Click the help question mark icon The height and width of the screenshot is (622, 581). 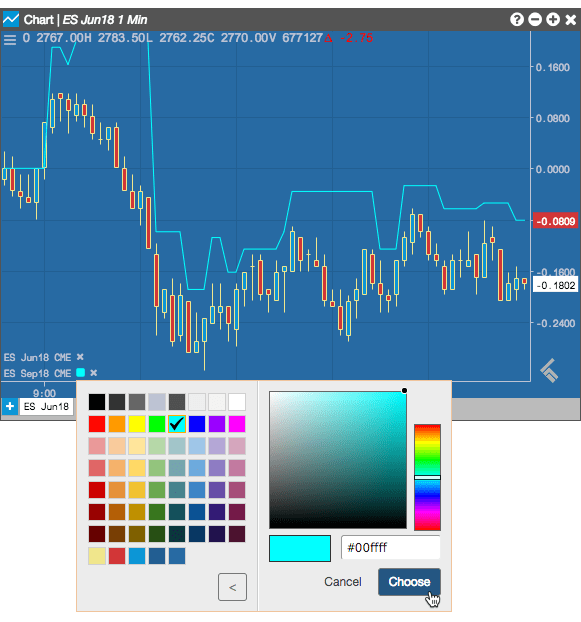coord(517,19)
